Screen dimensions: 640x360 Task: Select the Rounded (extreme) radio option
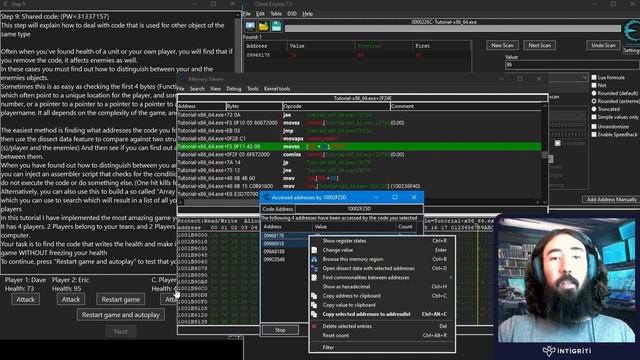click(594, 101)
